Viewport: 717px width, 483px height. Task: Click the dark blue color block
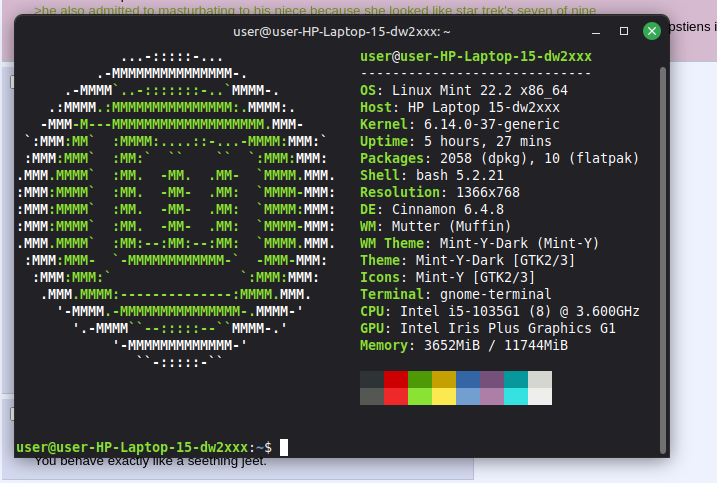pos(467,379)
